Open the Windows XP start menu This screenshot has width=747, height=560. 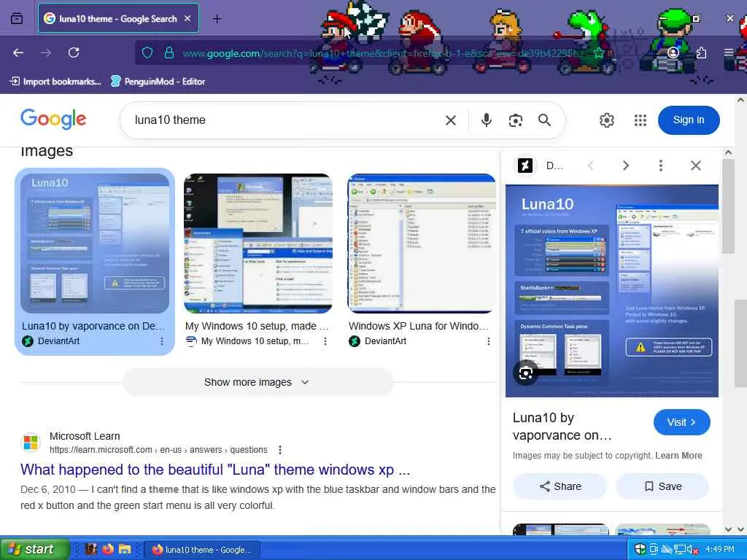pyautogui.click(x=34, y=549)
